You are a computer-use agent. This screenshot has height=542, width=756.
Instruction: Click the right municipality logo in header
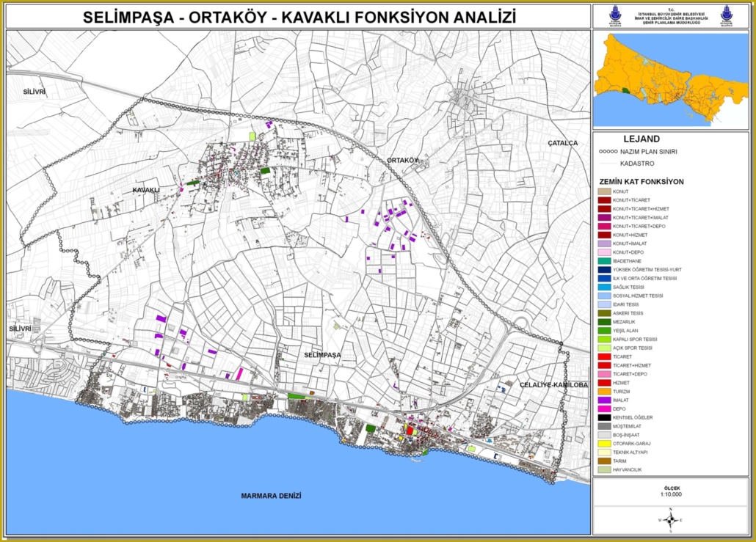click(x=727, y=16)
